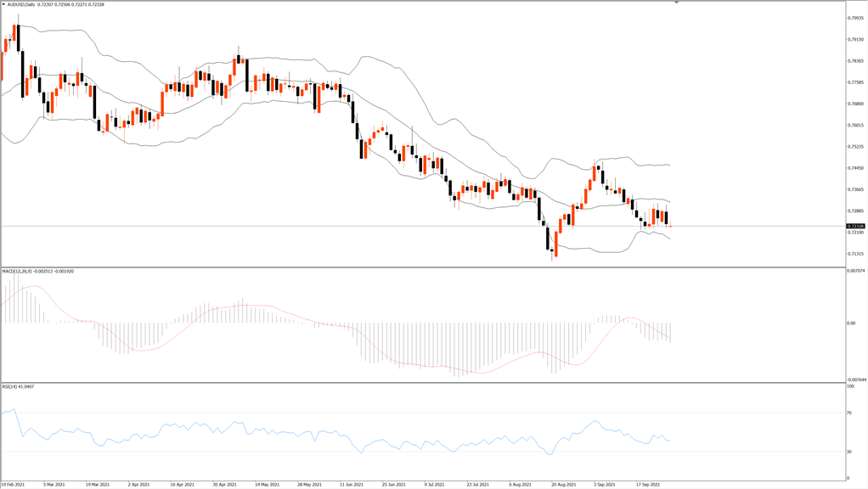Select the AUDUSD,Daily chart title label
Image resolution: width=868 pixels, height=489 pixels.
[x=21, y=4]
